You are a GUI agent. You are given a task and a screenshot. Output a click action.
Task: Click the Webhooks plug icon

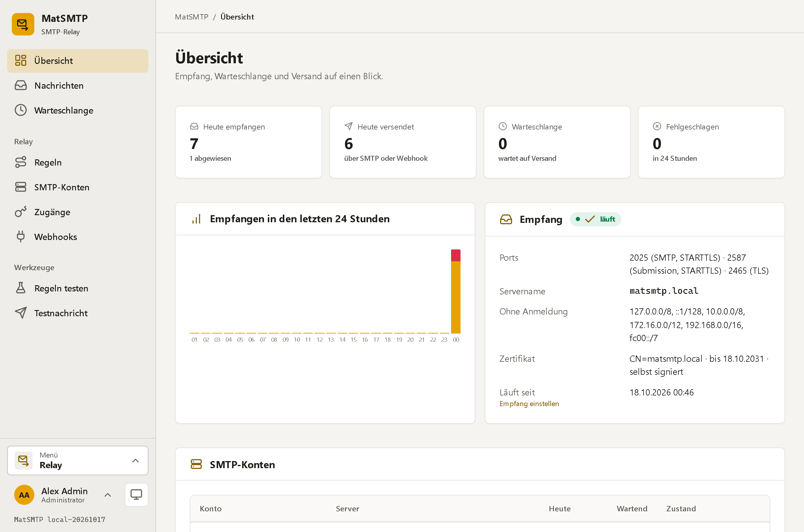[x=21, y=236]
